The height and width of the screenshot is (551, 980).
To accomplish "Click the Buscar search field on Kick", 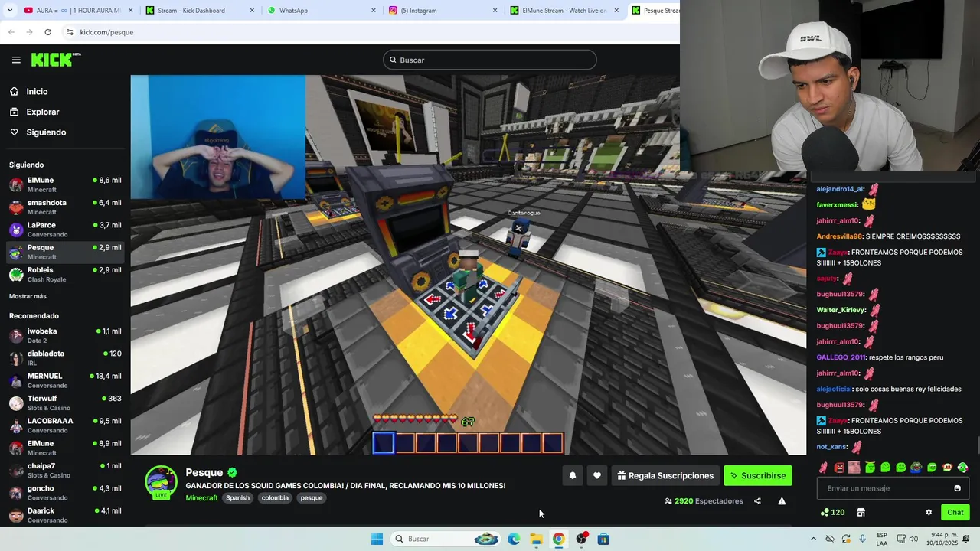I will click(x=490, y=60).
